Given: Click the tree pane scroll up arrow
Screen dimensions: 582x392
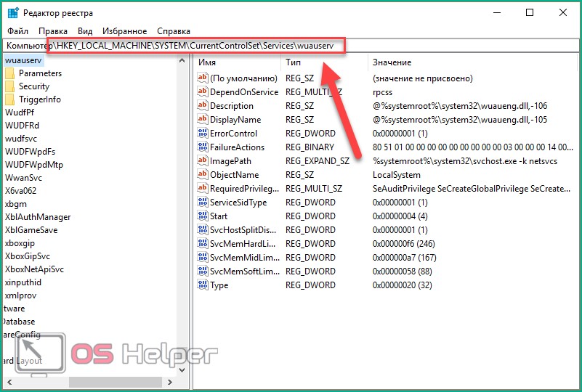Looking at the screenshot, I should pyautogui.click(x=182, y=61).
